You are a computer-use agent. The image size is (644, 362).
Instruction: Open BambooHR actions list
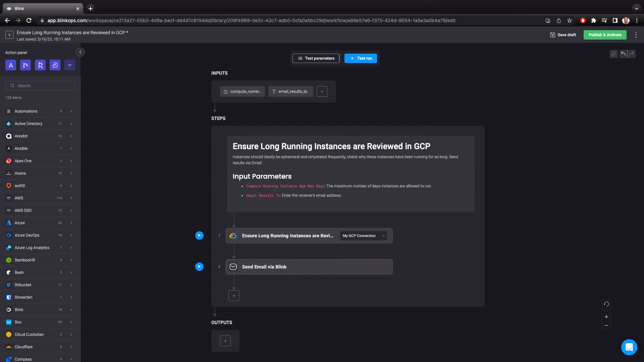point(39,260)
